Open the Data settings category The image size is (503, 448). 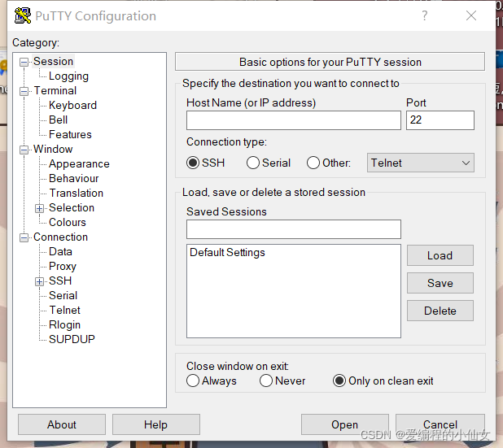pos(60,251)
